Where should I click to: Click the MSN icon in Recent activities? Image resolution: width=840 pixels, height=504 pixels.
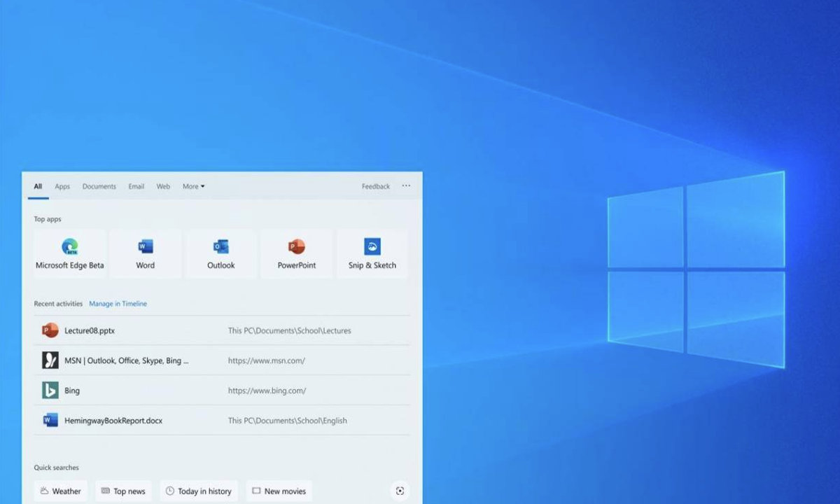pyautogui.click(x=50, y=360)
